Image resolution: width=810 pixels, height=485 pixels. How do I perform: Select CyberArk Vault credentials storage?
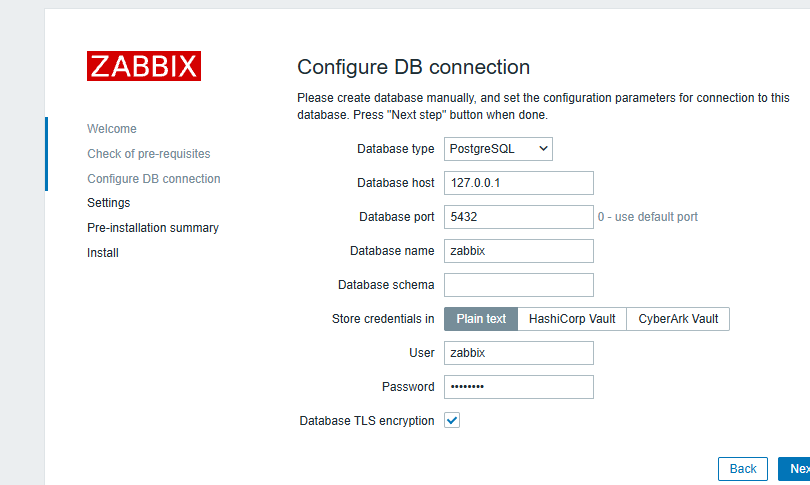(678, 319)
